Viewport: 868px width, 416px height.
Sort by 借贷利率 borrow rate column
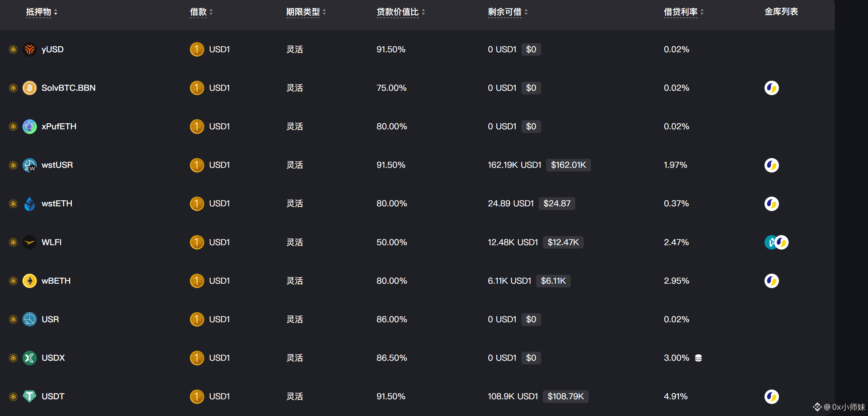pos(683,12)
